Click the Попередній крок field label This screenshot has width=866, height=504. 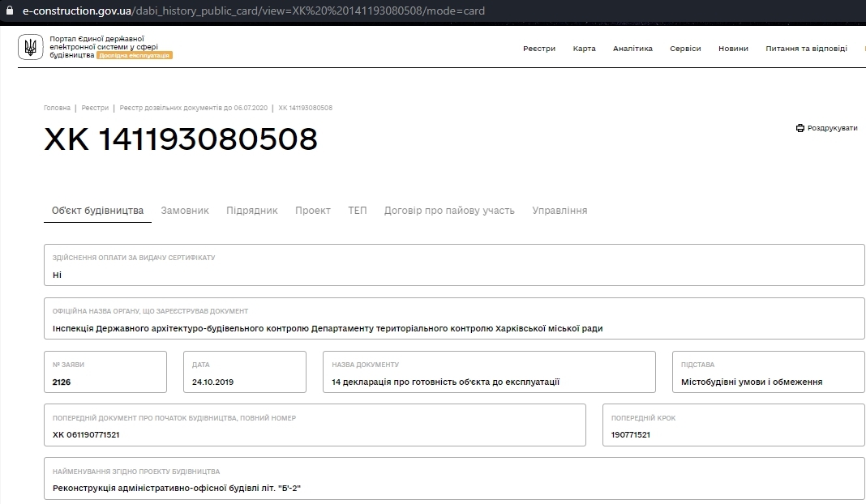(x=644, y=418)
